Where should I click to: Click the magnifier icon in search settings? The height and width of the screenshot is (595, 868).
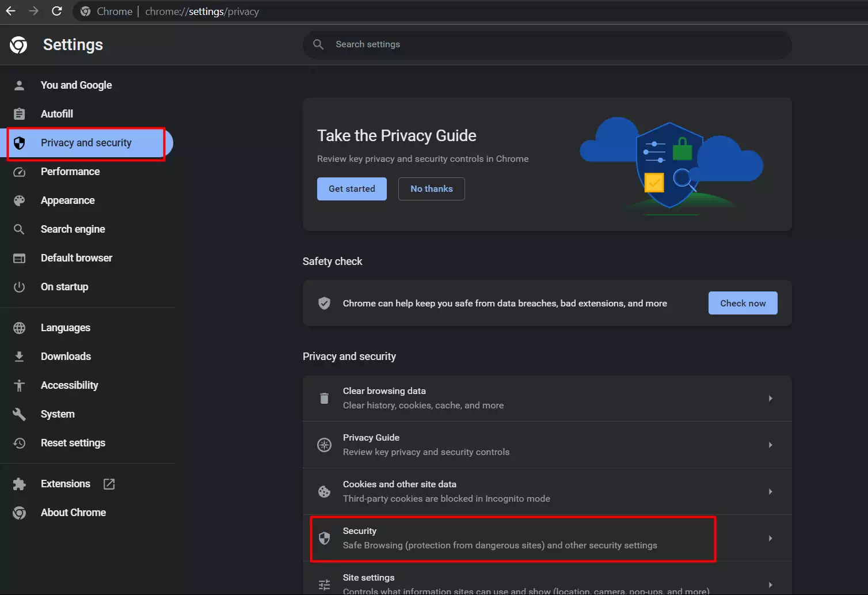[x=318, y=44]
